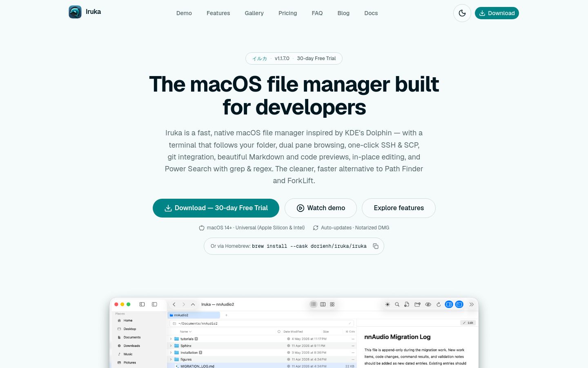588x368 pixels.
Task: Expand the Sphinx folder chevron
Action: click(x=171, y=346)
